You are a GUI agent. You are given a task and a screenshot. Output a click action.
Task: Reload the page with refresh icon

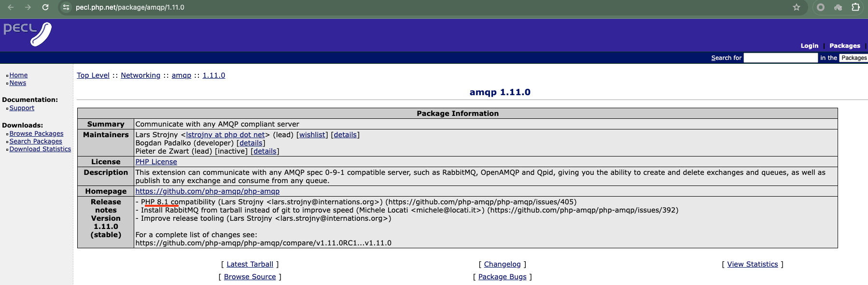[x=45, y=7]
